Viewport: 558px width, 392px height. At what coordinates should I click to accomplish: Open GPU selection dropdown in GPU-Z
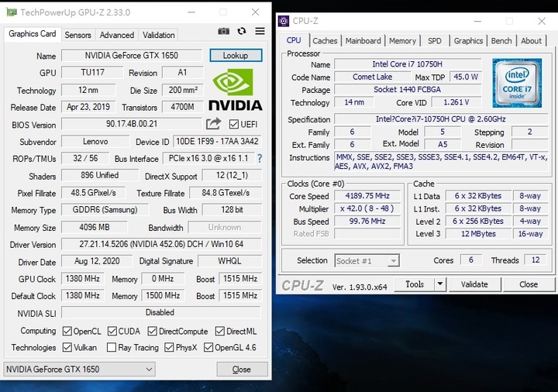[x=79, y=370]
